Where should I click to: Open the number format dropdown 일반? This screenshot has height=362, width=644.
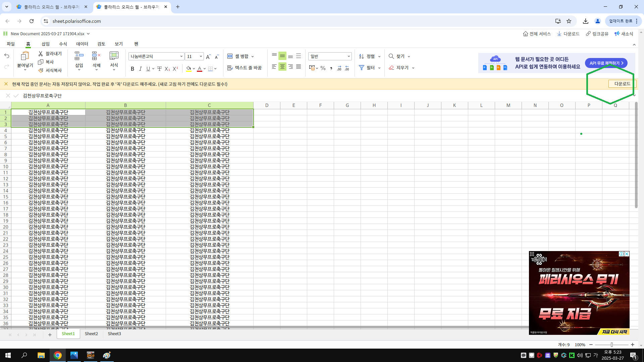(x=330, y=56)
